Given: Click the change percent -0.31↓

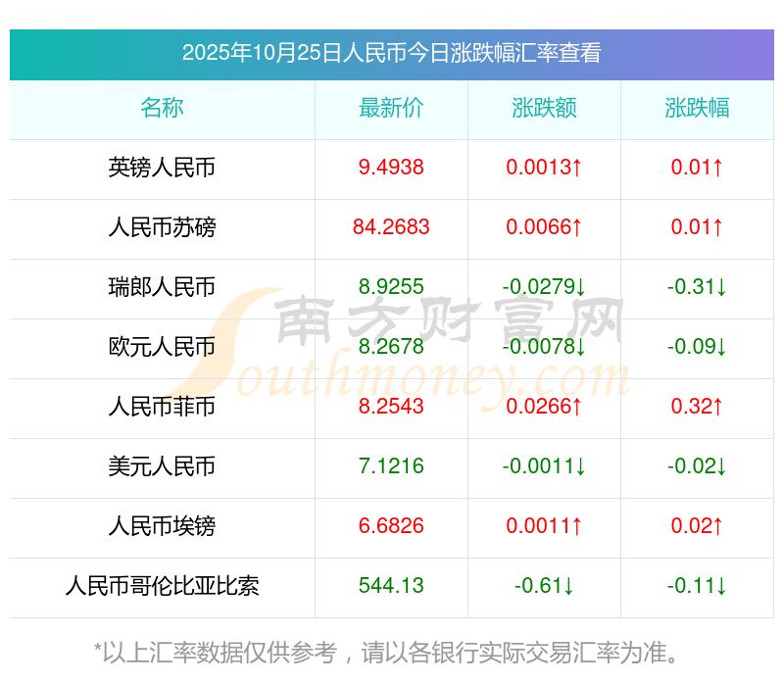Looking at the screenshot, I should pyautogui.click(x=697, y=287).
